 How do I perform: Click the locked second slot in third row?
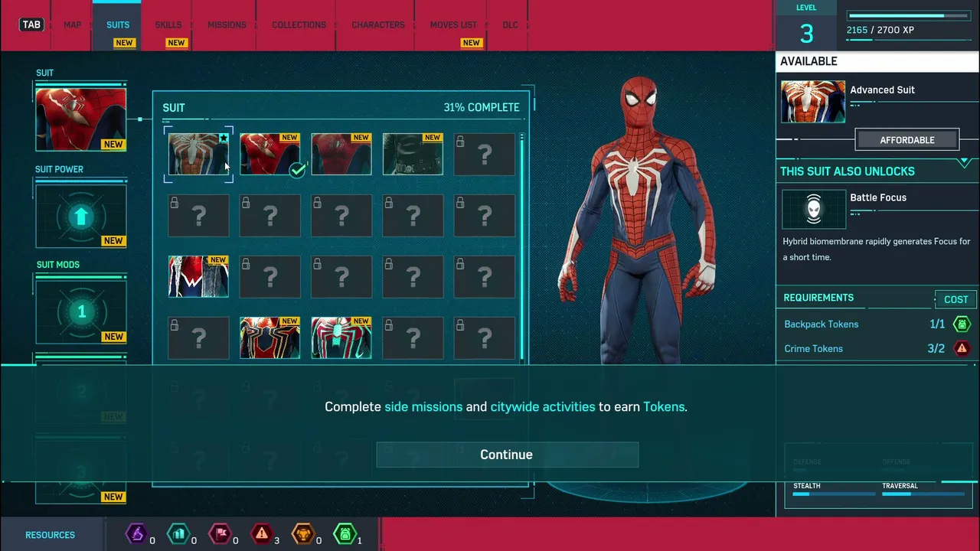(269, 276)
